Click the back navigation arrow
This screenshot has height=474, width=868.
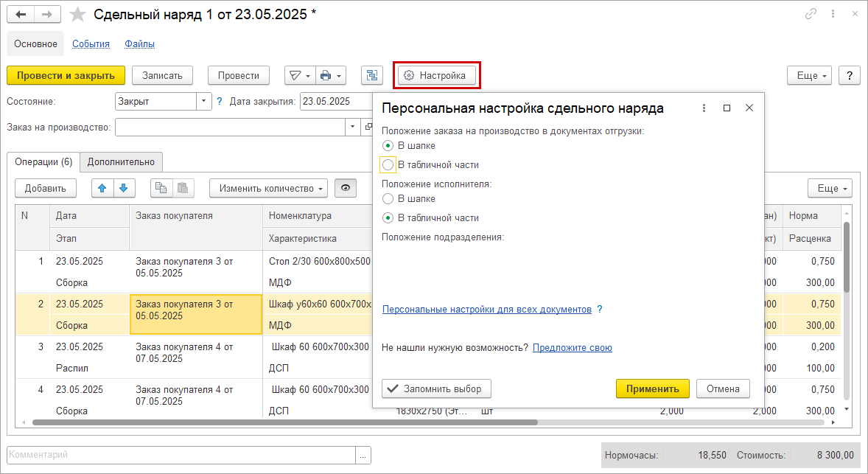(21, 14)
